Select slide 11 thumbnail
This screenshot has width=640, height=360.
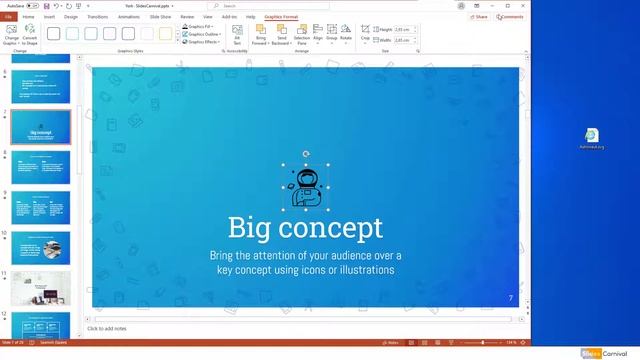pos(41,289)
